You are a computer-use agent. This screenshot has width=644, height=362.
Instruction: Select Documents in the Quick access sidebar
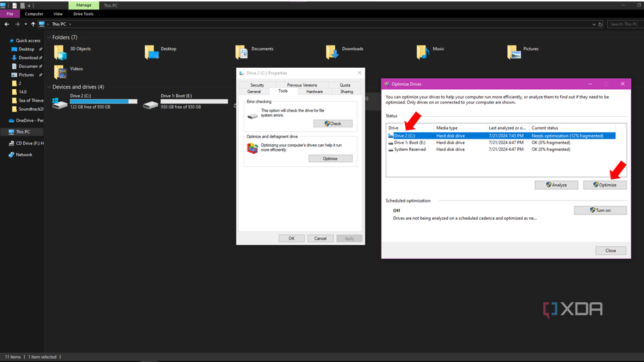[x=26, y=66]
